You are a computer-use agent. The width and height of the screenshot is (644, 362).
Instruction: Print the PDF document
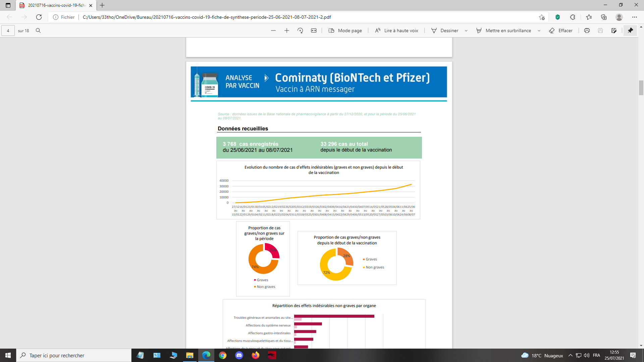click(x=587, y=31)
